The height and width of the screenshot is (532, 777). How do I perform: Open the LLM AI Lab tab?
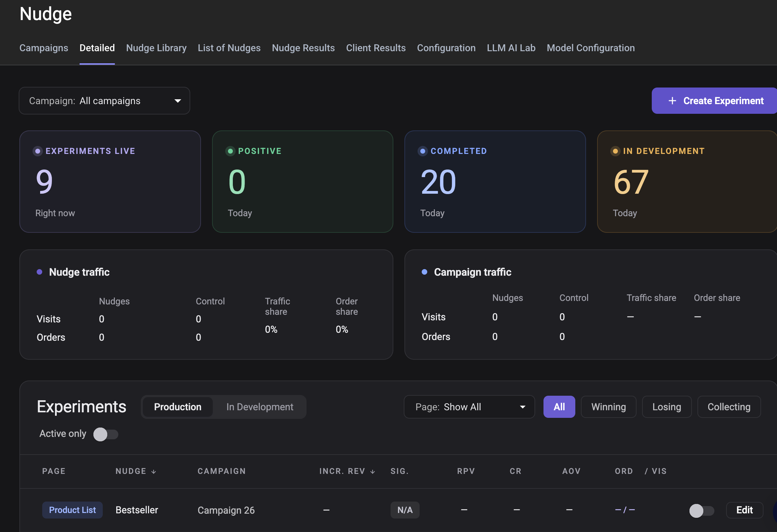tap(511, 48)
